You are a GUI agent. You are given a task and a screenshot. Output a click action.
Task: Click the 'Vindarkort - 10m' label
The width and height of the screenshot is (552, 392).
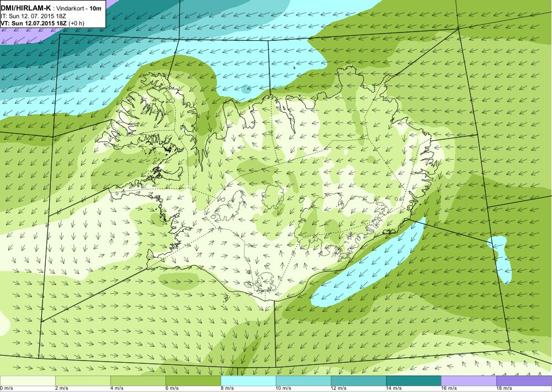coord(79,8)
